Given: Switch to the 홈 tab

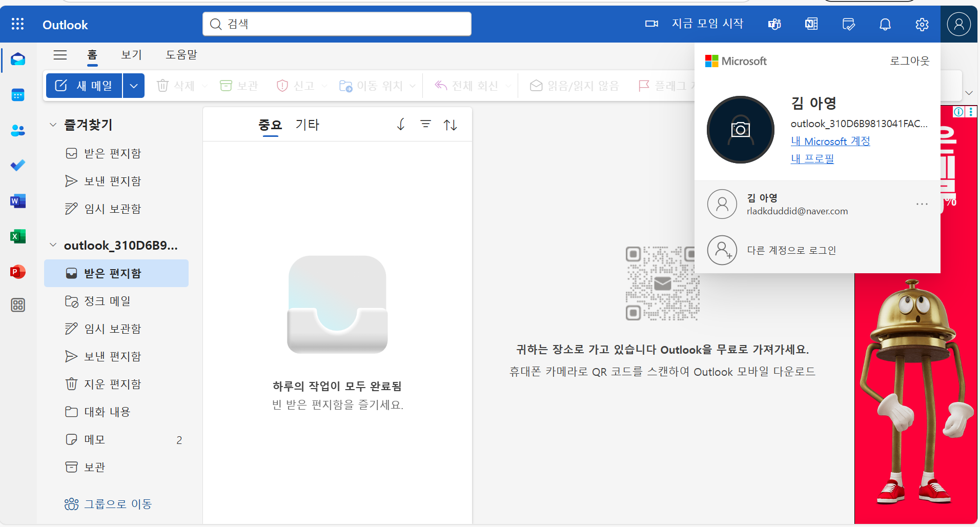Looking at the screenshot, I should (92, 55).
